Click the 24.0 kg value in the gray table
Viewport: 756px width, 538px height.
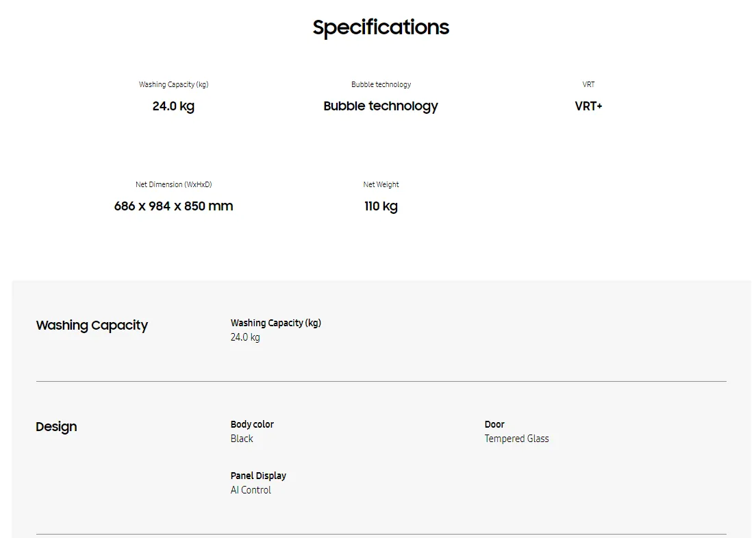click(245, 337)
